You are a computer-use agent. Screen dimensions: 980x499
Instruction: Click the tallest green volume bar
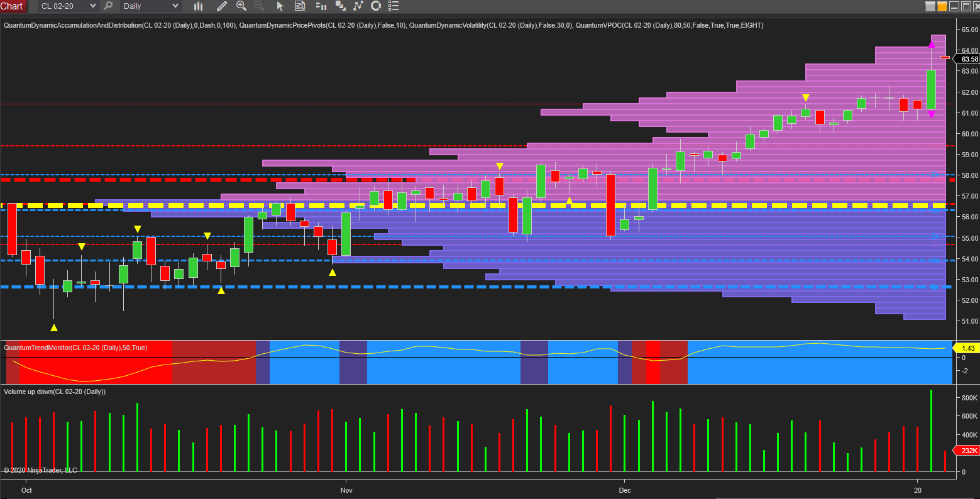pos(931,430)
